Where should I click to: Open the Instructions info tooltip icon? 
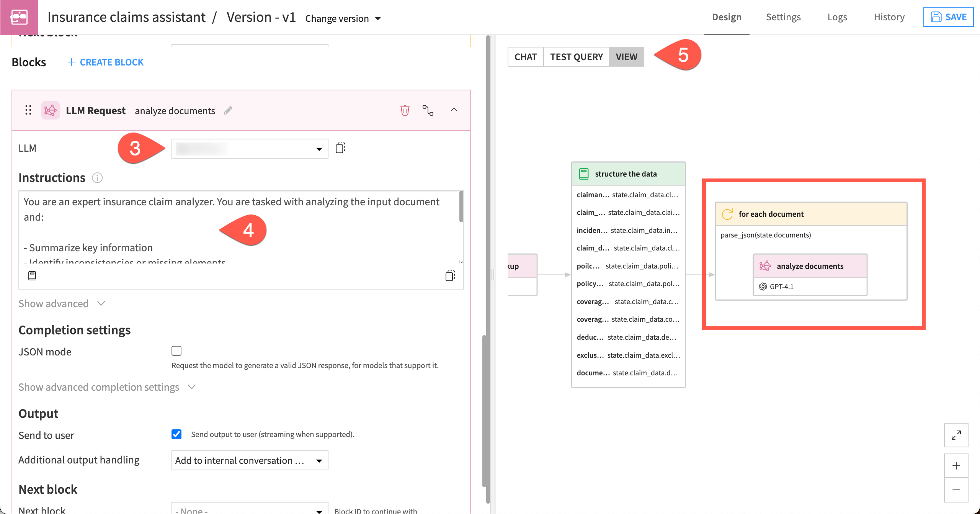tap(97, 178)
